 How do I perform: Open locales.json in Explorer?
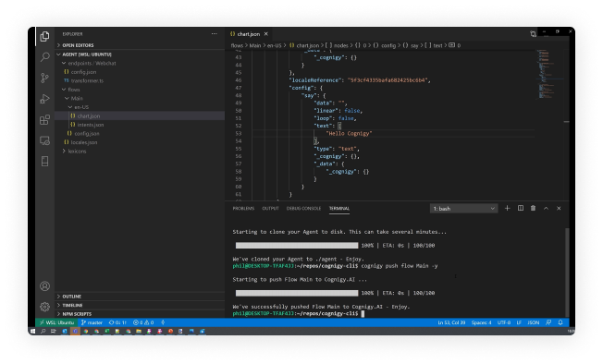point(140,142)
